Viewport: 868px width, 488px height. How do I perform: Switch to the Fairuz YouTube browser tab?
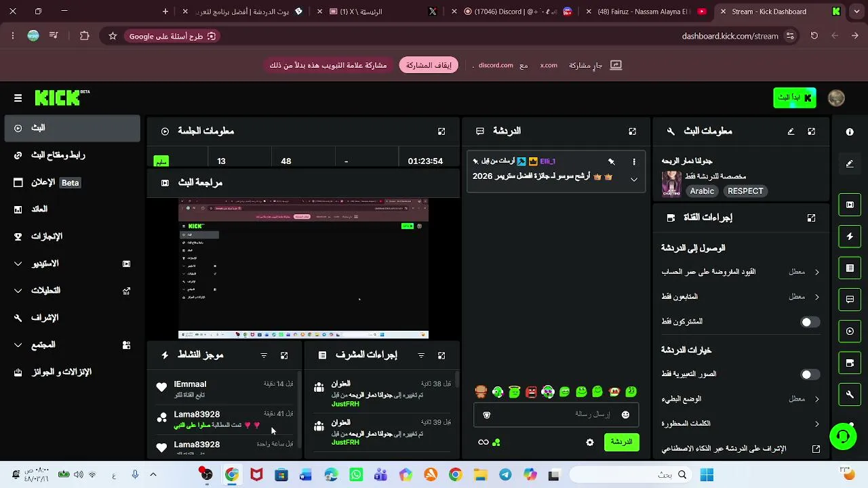(x=647, y=12)
